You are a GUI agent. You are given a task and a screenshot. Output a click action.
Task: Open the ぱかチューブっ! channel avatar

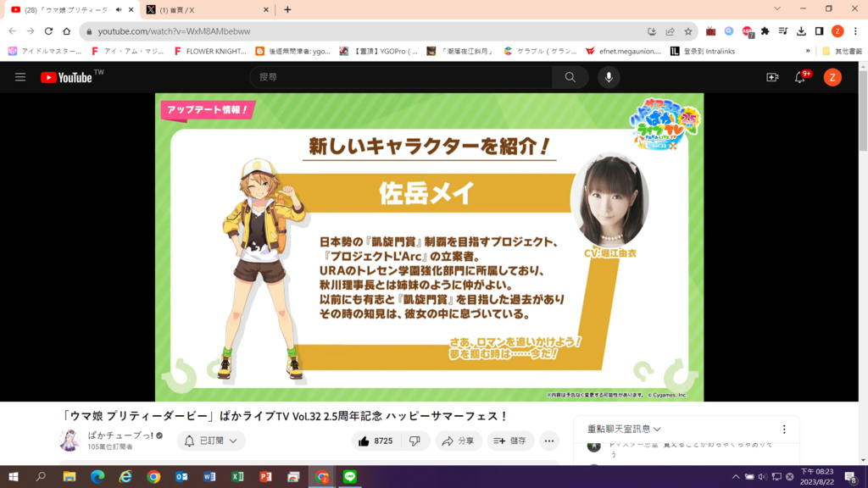tap(70, 441)
